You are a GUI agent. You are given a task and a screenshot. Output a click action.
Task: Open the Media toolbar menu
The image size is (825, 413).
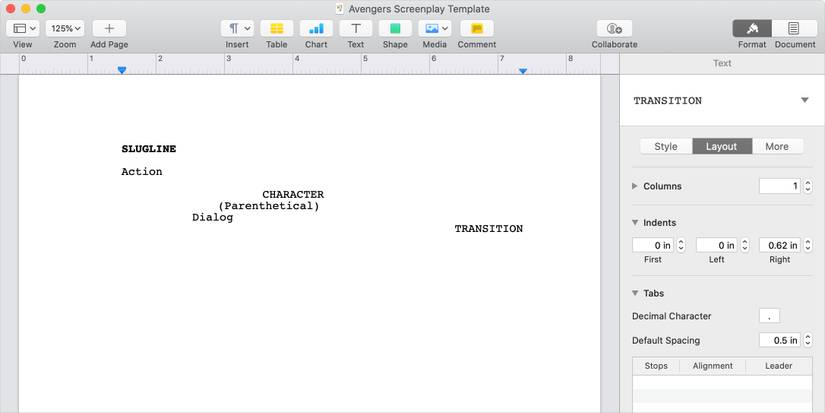[434, 29]
